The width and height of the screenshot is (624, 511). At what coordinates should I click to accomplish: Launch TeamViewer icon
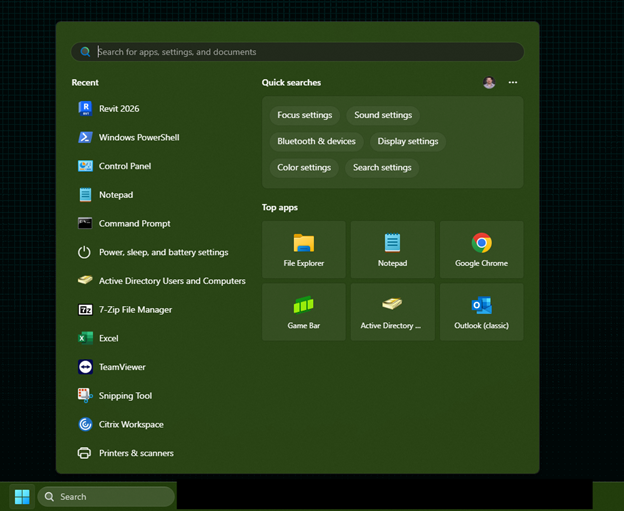click(x=85, y=367)
